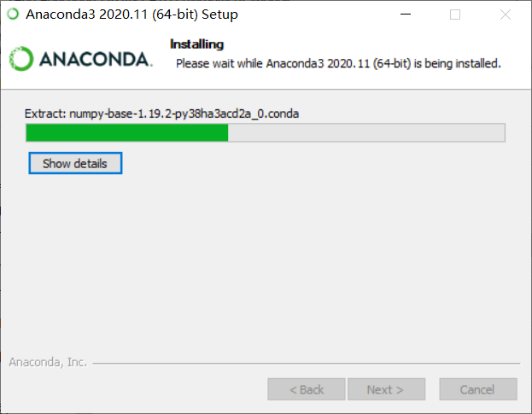Click the ANACONDA wordmark in the header
The image size is (532, 414).
click(x=96, y=60)
